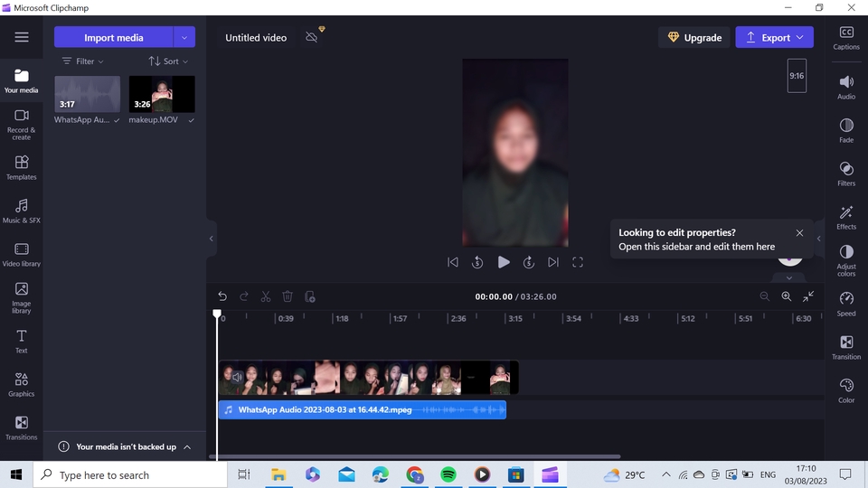This screenshot has width=868, height=488.
Task: Click the cloud backup off icon
Action: (x=312, y=37)
